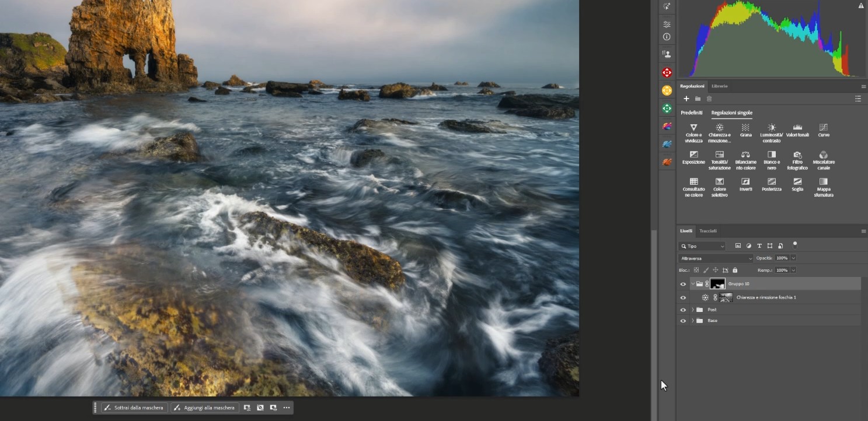Apply the Inverti adjustment

(x=745, y=184)
